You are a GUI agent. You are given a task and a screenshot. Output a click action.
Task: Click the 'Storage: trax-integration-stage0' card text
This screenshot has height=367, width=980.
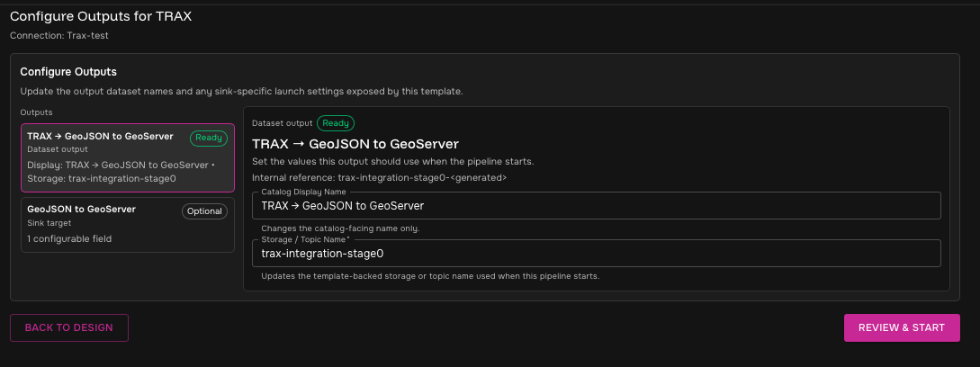[102, 178]
